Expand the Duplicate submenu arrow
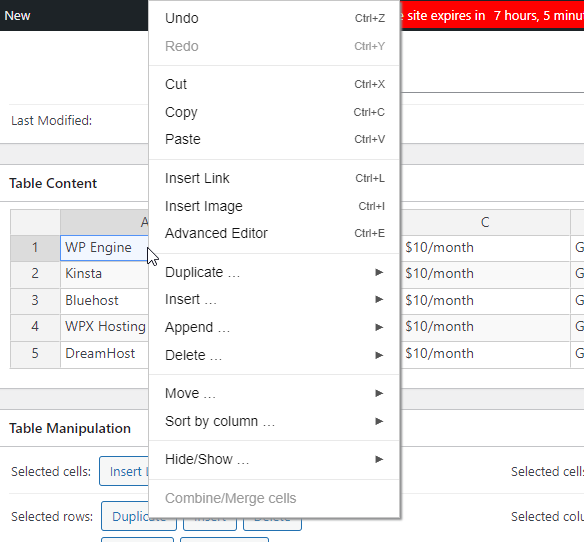The image size is (584, 542). [379, 272]
